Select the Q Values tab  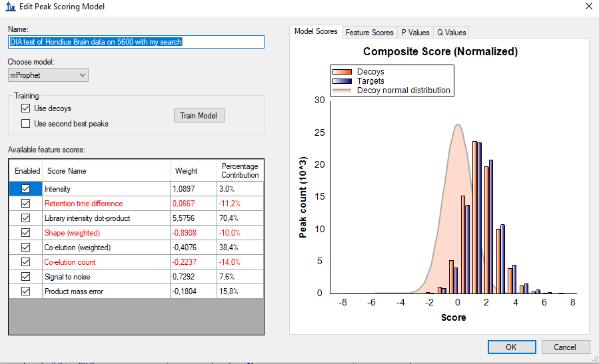[451, 32]
